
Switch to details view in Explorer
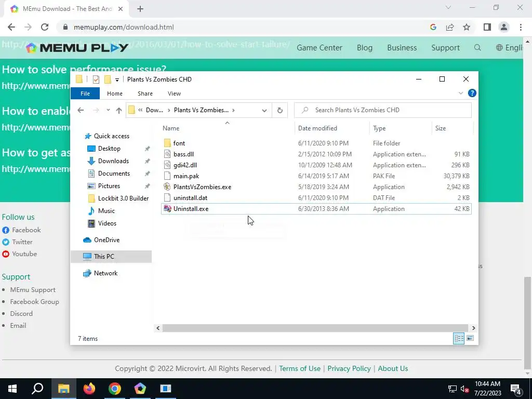[x=459, y=338]
